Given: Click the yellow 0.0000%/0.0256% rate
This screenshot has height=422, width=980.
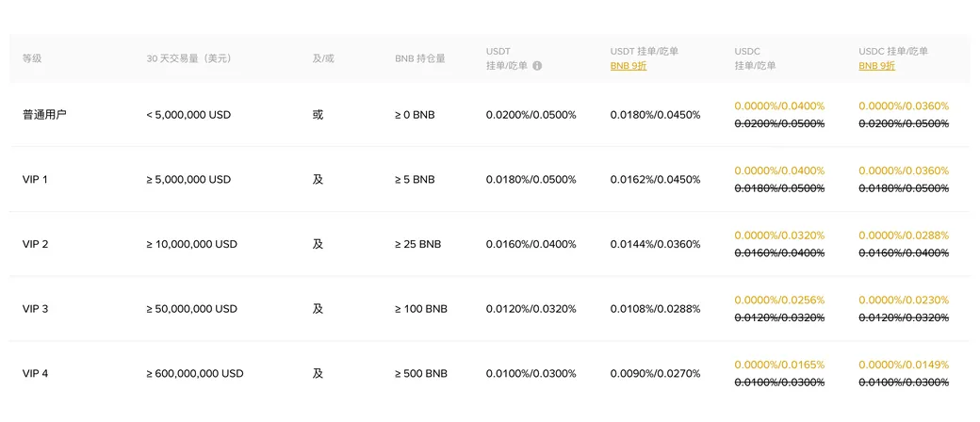Looking at the screenshot, I should click(779, 300).
